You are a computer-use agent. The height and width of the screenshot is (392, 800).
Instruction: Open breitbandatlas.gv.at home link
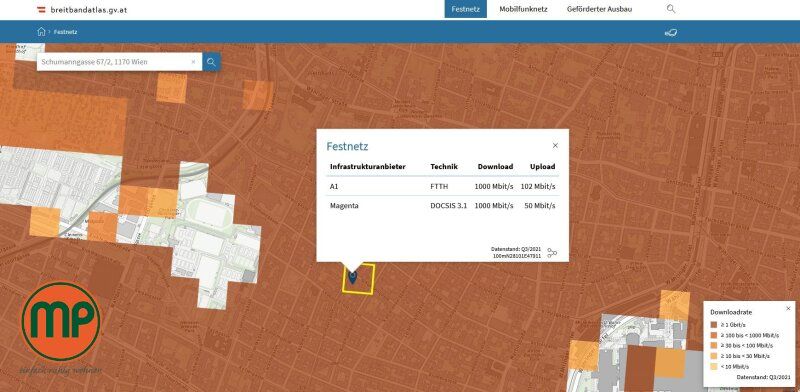coord(89,9)
